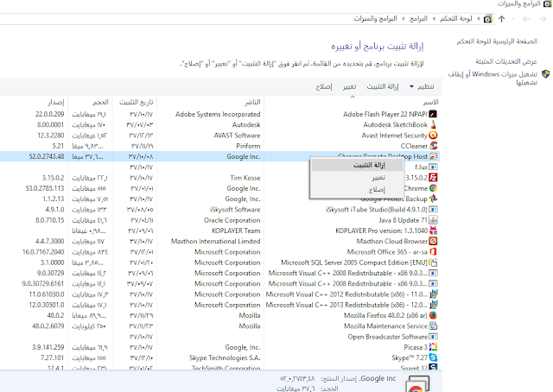Click the Back arrow navigation button

[526, 19]
